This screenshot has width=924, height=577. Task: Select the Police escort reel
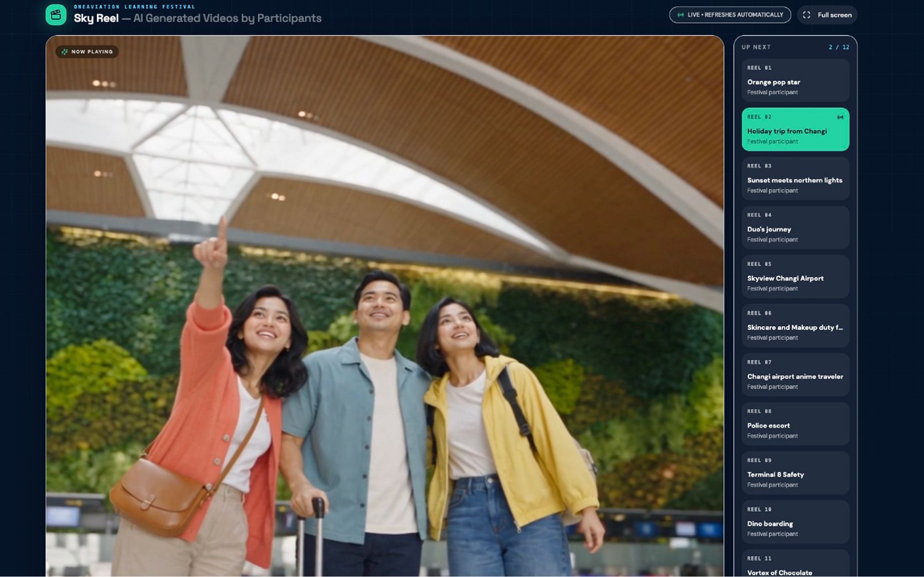coord(795,424)
